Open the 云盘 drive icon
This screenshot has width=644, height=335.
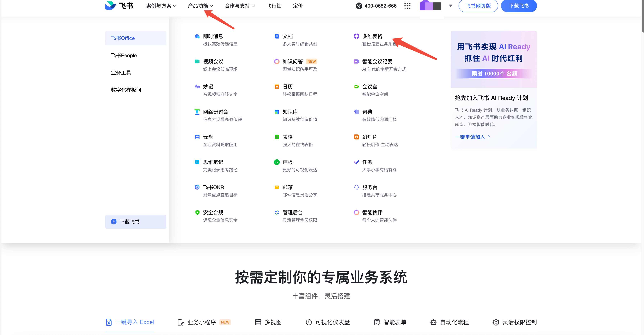(197, 137)
